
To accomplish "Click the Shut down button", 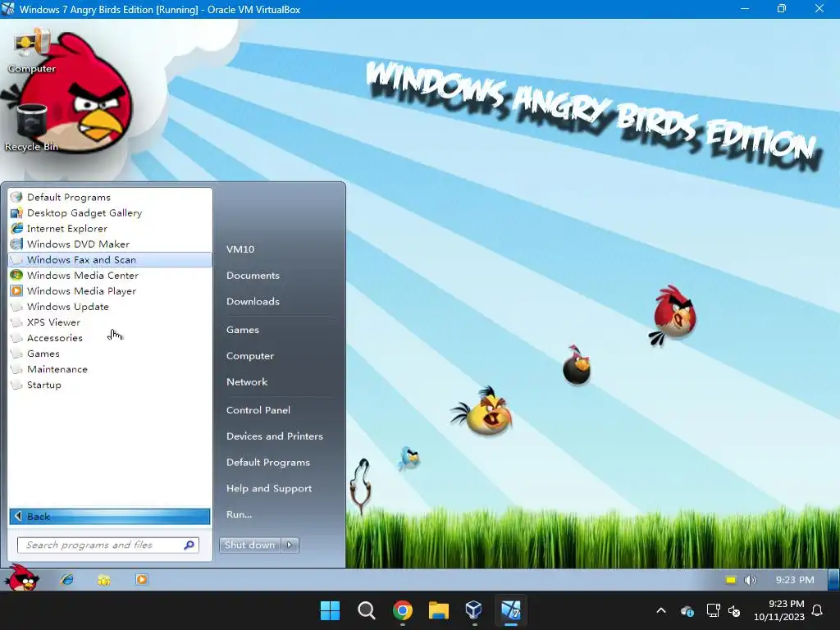I will tap(250, 545).
